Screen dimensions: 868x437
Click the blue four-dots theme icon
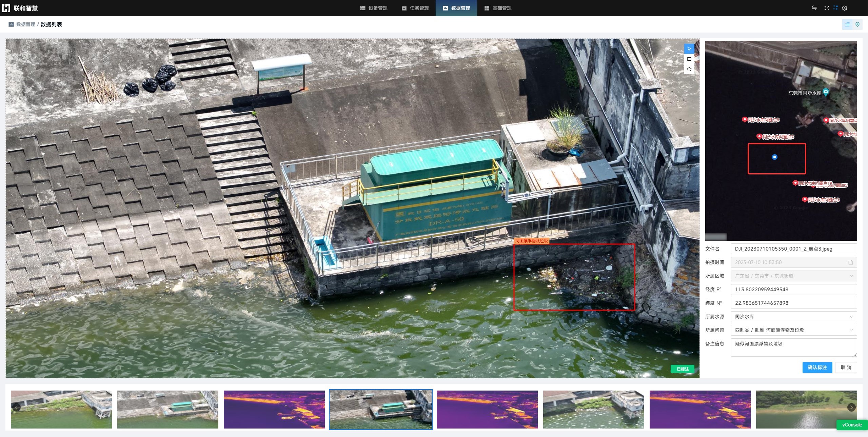click(835, 8)
